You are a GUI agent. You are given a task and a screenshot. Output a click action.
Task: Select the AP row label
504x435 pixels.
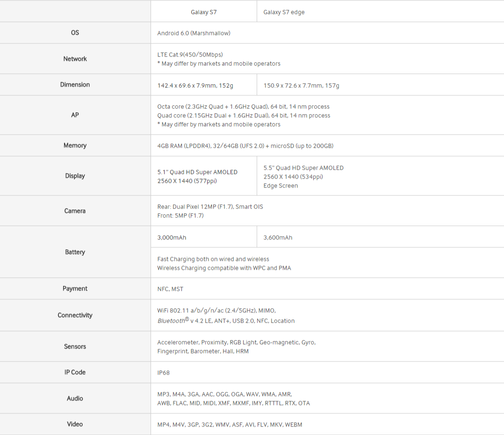75,115
